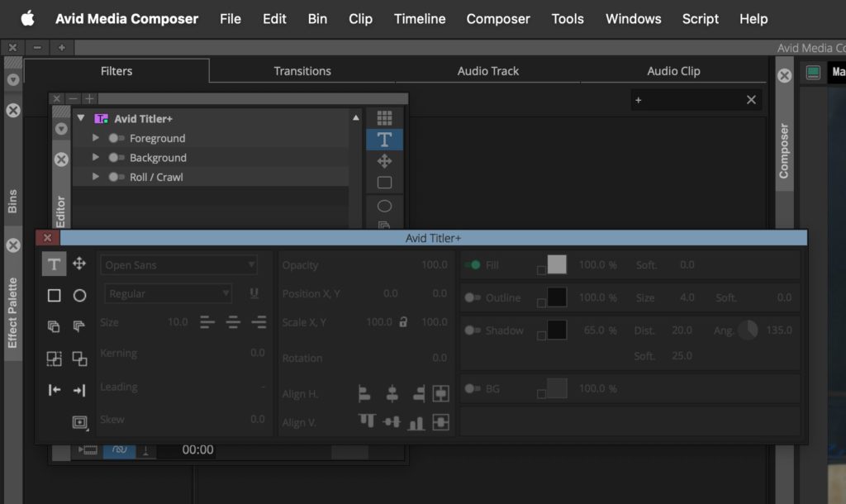Click Align H. center-to-frame icon
This screenshot has height=504, width=846.
coord(441,394)
